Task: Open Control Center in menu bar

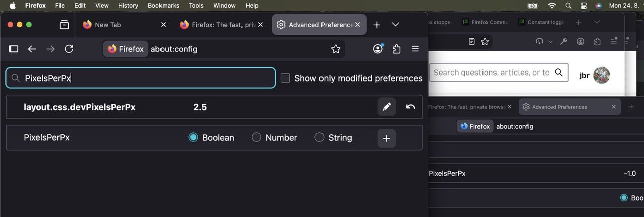Action: 584,6
